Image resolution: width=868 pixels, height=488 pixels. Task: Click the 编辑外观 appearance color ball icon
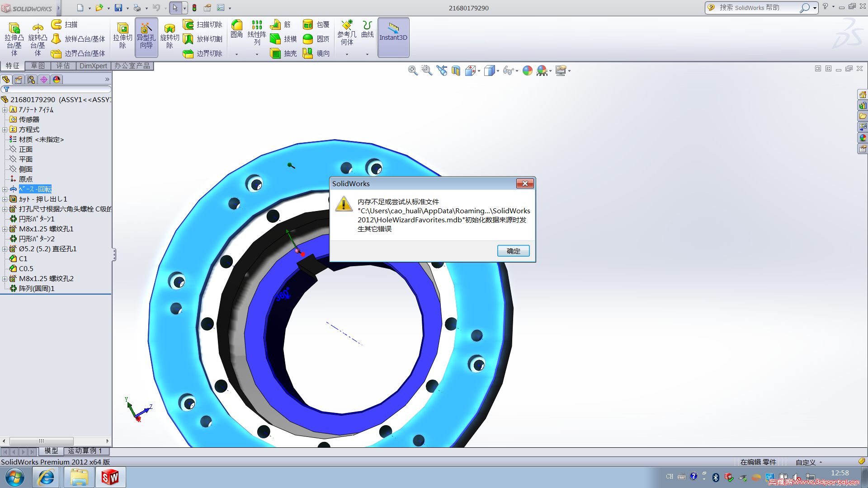tap(527, 70)
